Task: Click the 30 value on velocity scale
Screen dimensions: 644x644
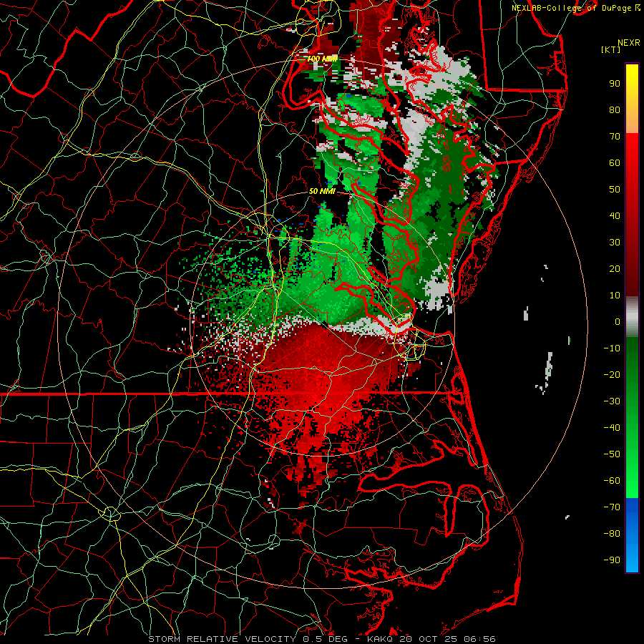Action: point(615,243)
